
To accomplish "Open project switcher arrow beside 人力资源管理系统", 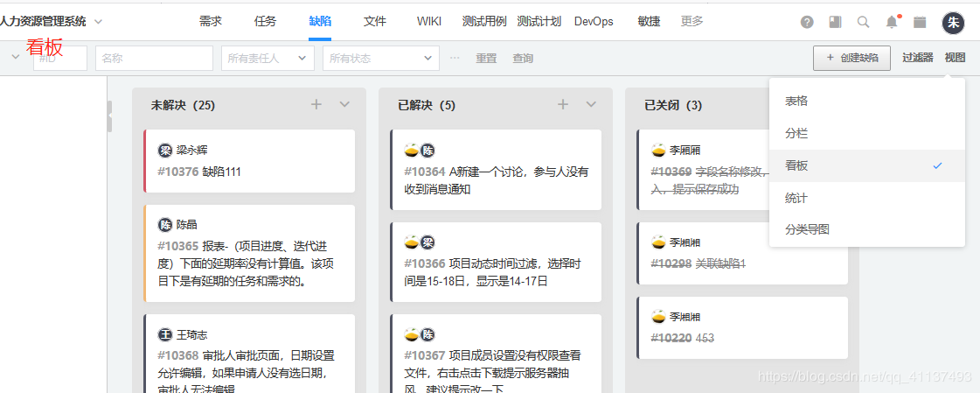I will pyautogui.click(x=98, y=22).
